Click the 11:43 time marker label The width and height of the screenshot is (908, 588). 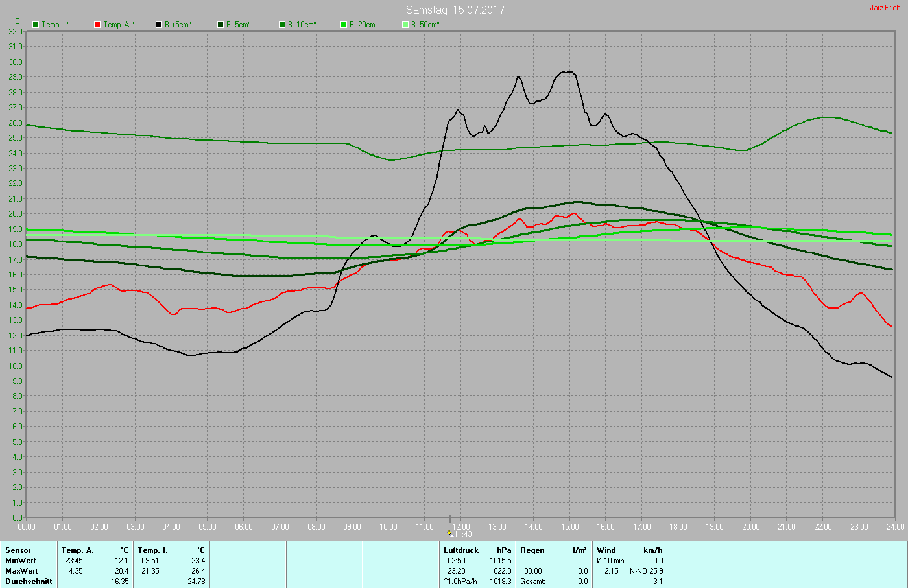[462, 534]
